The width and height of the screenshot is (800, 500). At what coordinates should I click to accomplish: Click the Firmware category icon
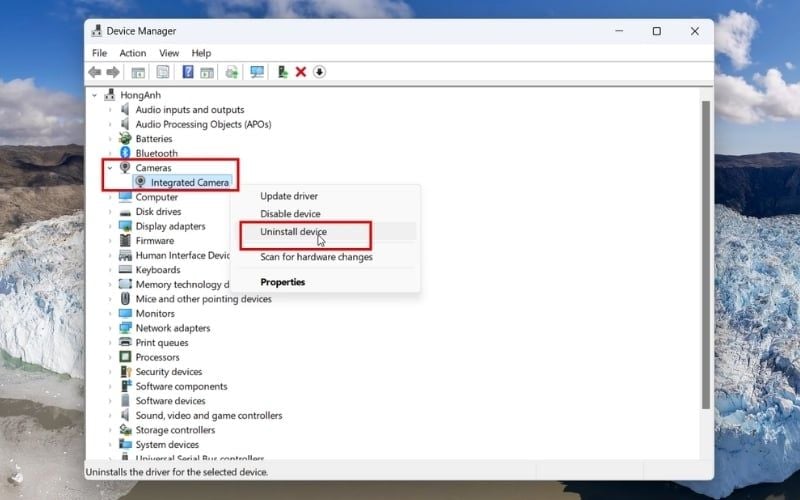pyautogui.click(x=125, y=240)
